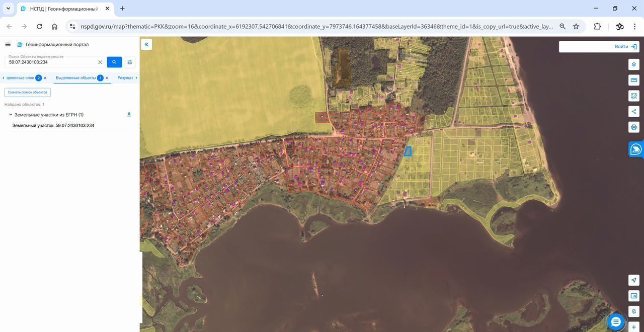The height and width of the screenshot is (332, 644).
Task: Toggle the overview mini-map
Action: [634, 296]
